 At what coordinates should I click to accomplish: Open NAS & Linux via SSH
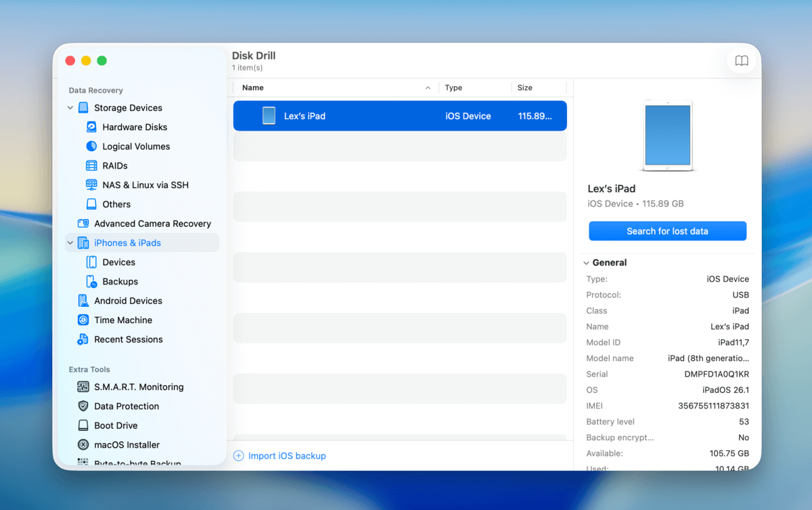[x=91, y=184]
